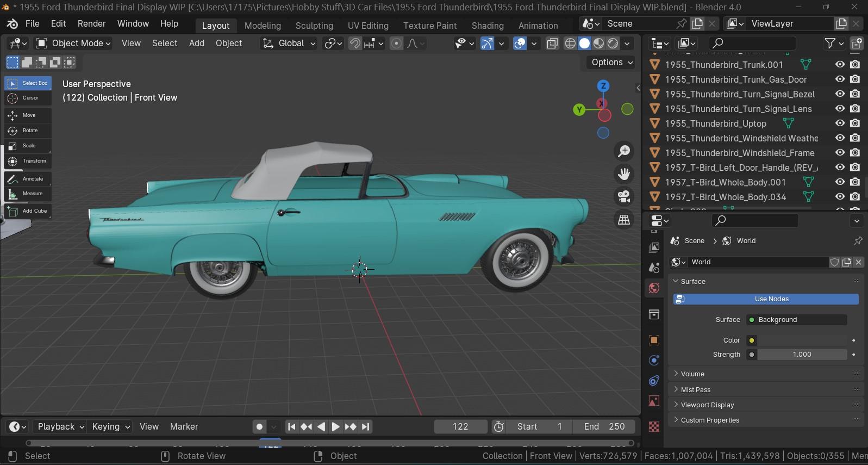
Task: Open the Texture properties checker icon
Action: click(654, 427)
